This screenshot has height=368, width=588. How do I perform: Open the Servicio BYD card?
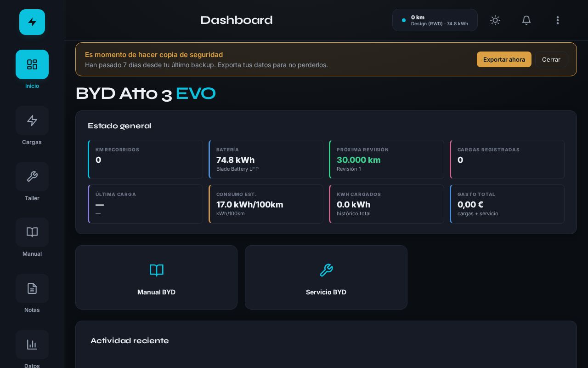[x=326, y=277]
